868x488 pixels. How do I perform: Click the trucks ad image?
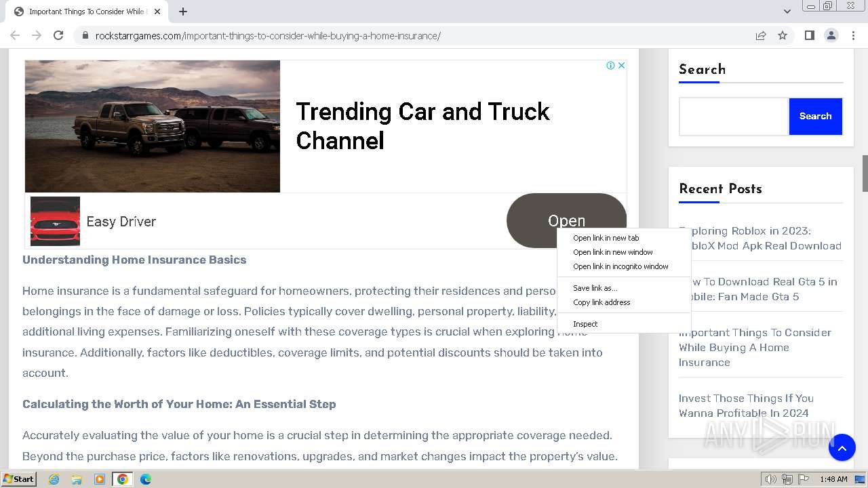(153, 126)
